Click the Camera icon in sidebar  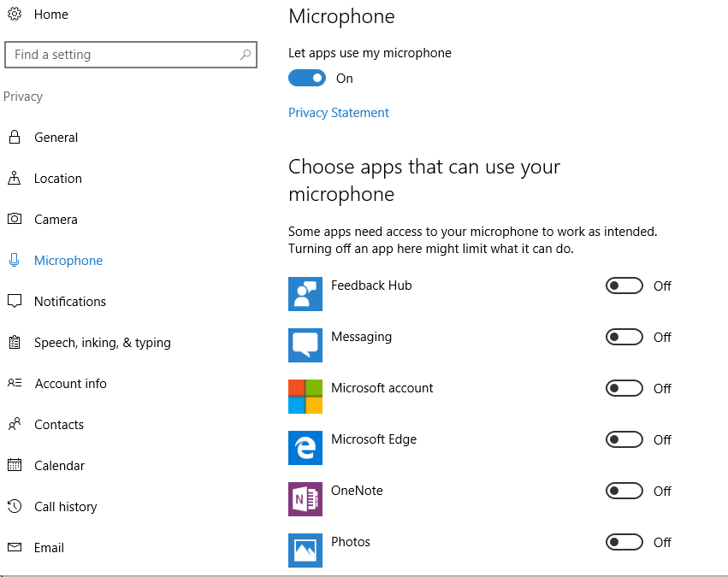pyautogui.click(x=15, y=219)
